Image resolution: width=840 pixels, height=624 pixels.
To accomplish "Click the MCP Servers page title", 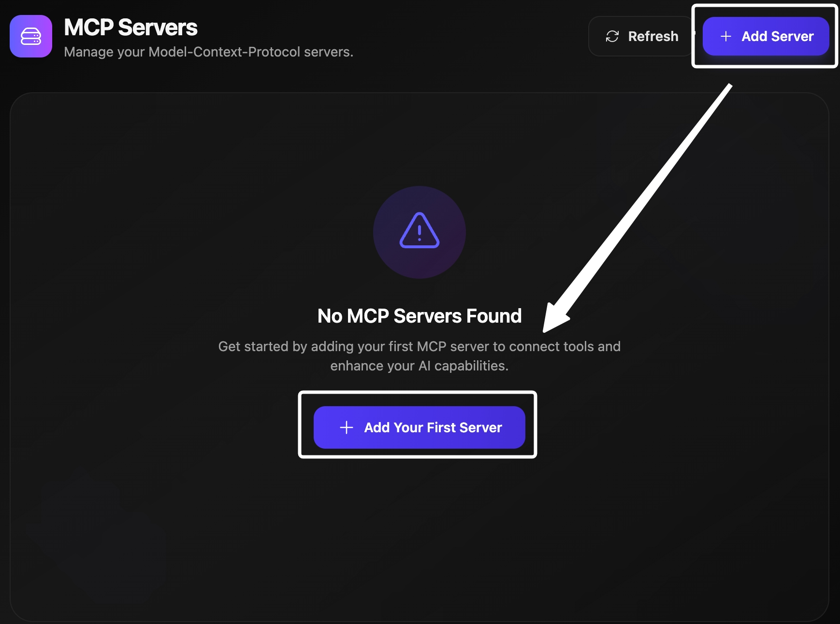I will pyautogui.click(x=130, y=28).
